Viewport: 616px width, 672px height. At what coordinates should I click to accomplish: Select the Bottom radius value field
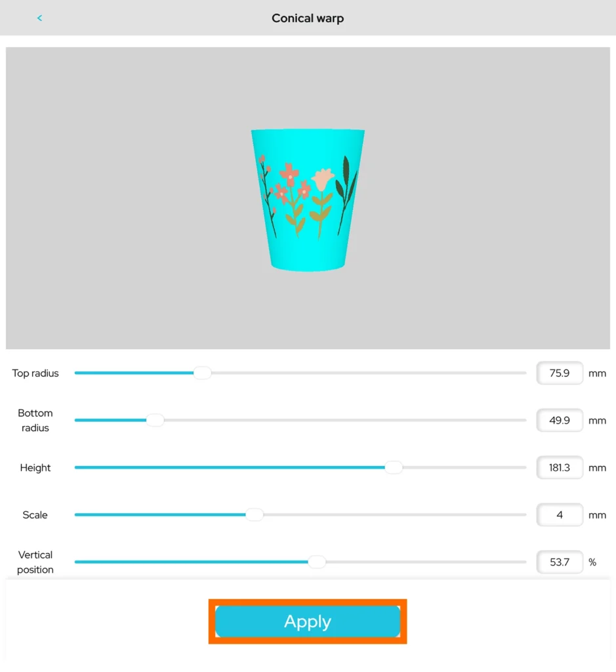(x=559, y=420)
